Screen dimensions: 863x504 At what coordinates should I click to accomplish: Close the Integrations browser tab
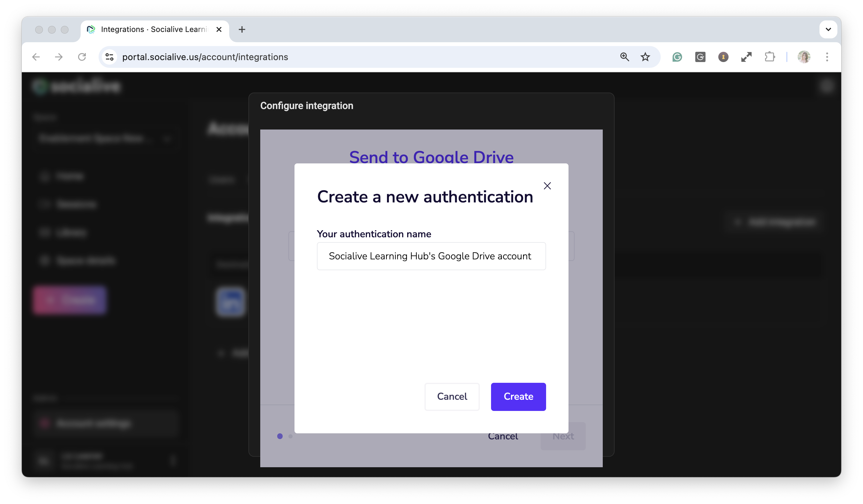pos(219,29)
